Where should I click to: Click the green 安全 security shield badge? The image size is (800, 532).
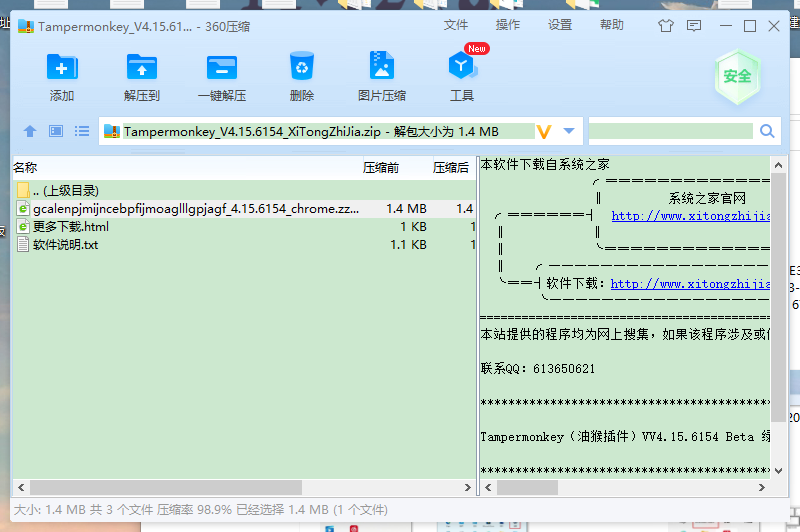pyautogui.click(x=737, y=77)
